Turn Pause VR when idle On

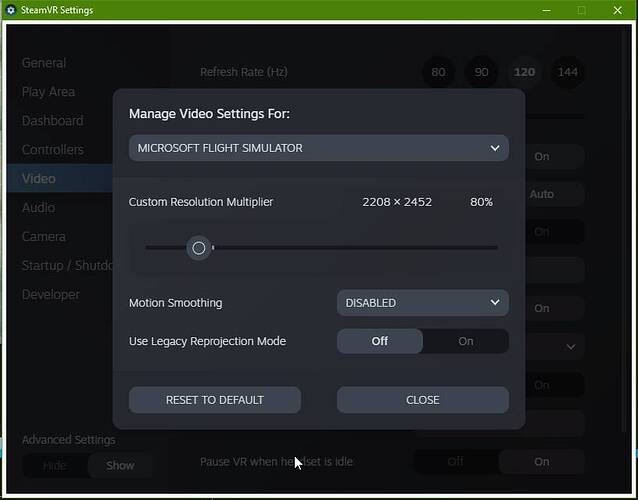point(542,461)
